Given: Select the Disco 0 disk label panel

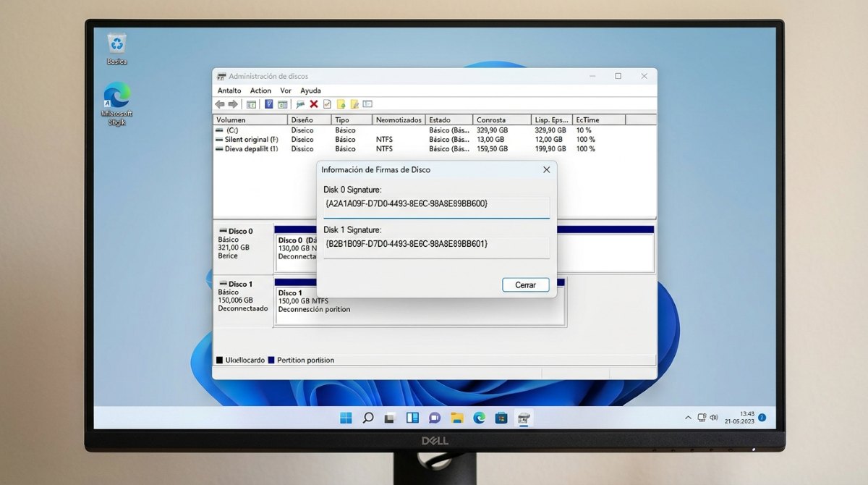Looking at the screenshot, I should (243, 248).
